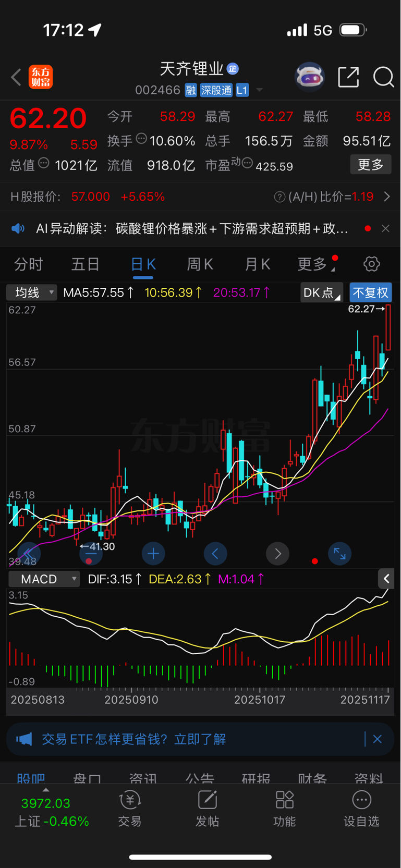Open chart settings gear icon
The width and height of the screenshot is (401, 868).
coord(372,264)
